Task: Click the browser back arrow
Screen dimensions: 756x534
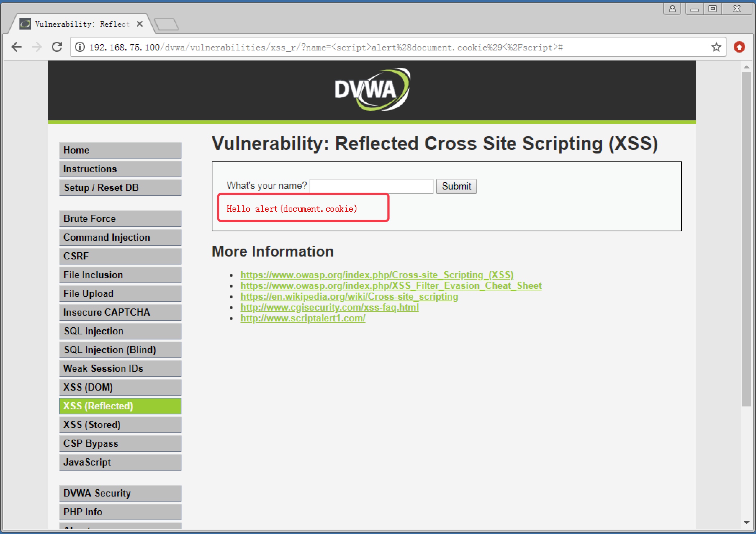Action: click(x=17, y=47)
